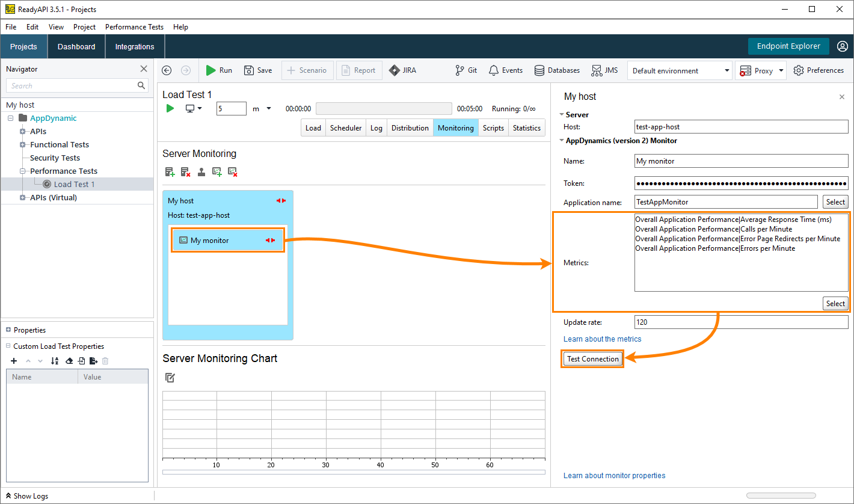The height and width of the screenshot is (504, 854).
Task: Click the load test progress bar
Action: pyautogui.click(x=384, y=108)
